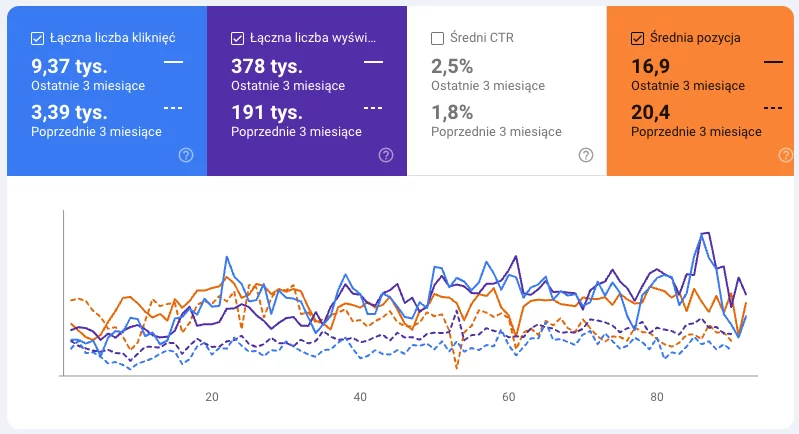
Task: Click the 80 label on chart axis
Action: click(657, 396)
